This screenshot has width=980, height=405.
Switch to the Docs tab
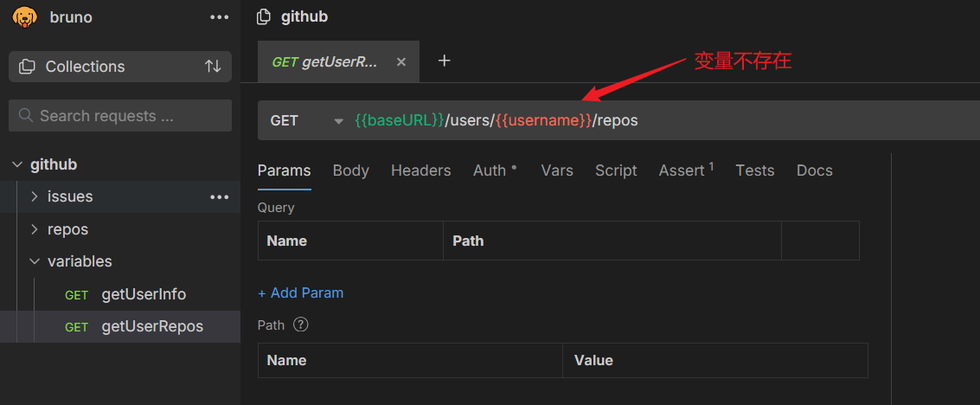pos(815,170)
